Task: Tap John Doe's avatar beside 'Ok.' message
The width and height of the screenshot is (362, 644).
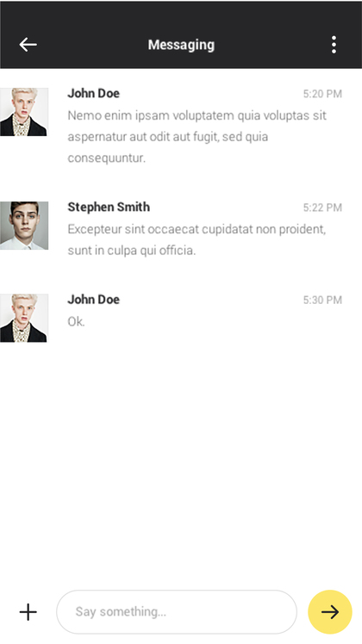Action: 24,318
